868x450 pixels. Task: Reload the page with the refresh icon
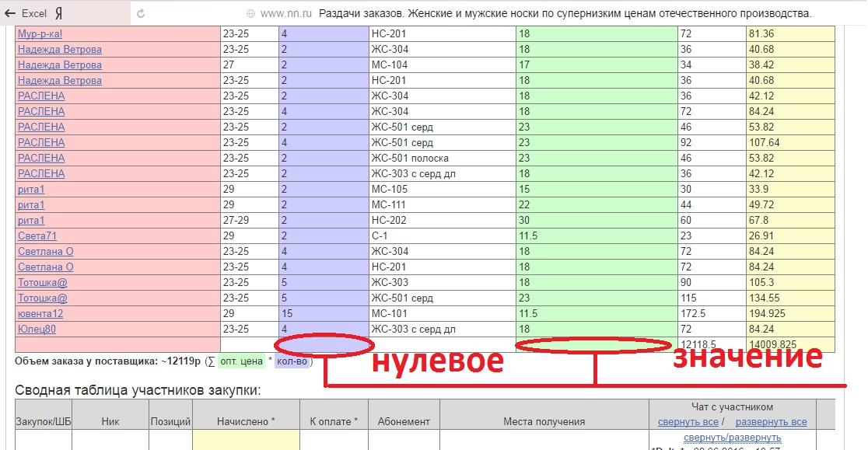click(x=141, y=13)
